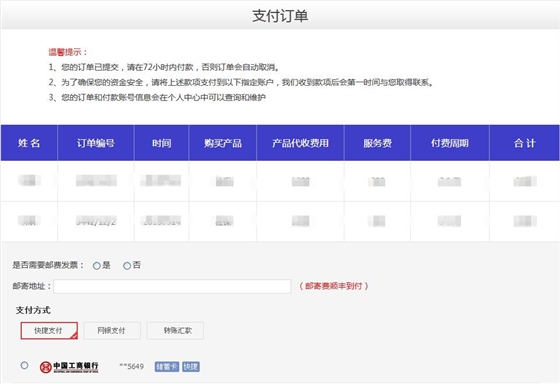
Task: Click tip 3 about checking orders in 个人中心
Action: (x=157, y=98)
